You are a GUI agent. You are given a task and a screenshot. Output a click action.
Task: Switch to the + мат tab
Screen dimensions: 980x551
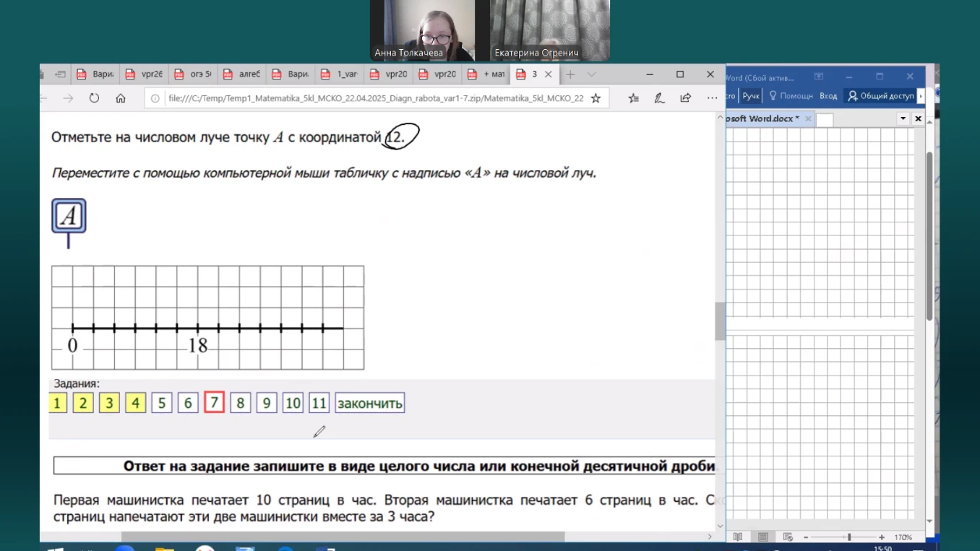pyautogui.click(x=486, y=74)
